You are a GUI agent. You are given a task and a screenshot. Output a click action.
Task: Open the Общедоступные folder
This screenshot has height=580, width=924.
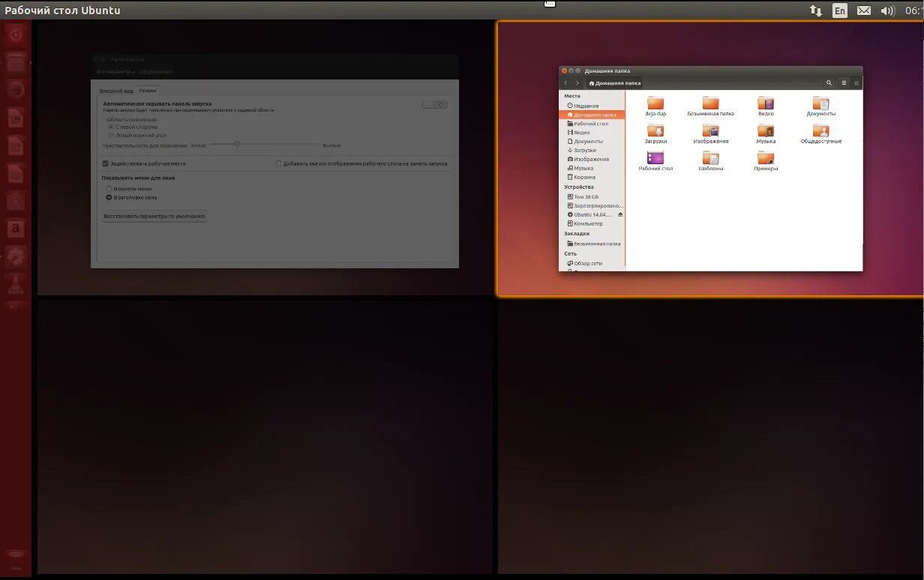tap(821, 130)
